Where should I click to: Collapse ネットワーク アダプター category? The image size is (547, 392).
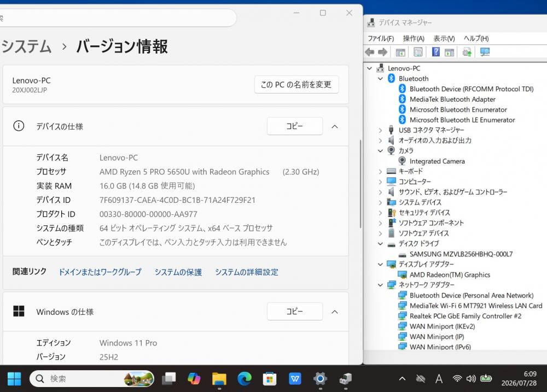(380, 285)
